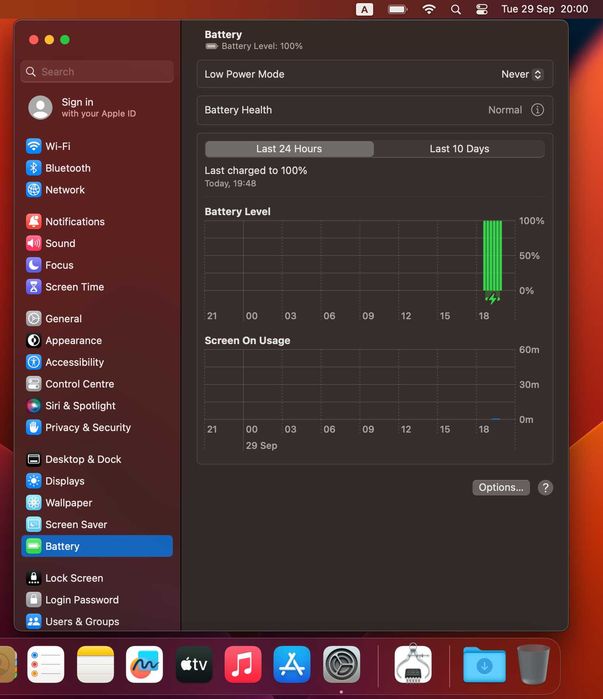Open Spotlight search in menu bar
This screenshot has height=699, width=603.
pos(455,9)
